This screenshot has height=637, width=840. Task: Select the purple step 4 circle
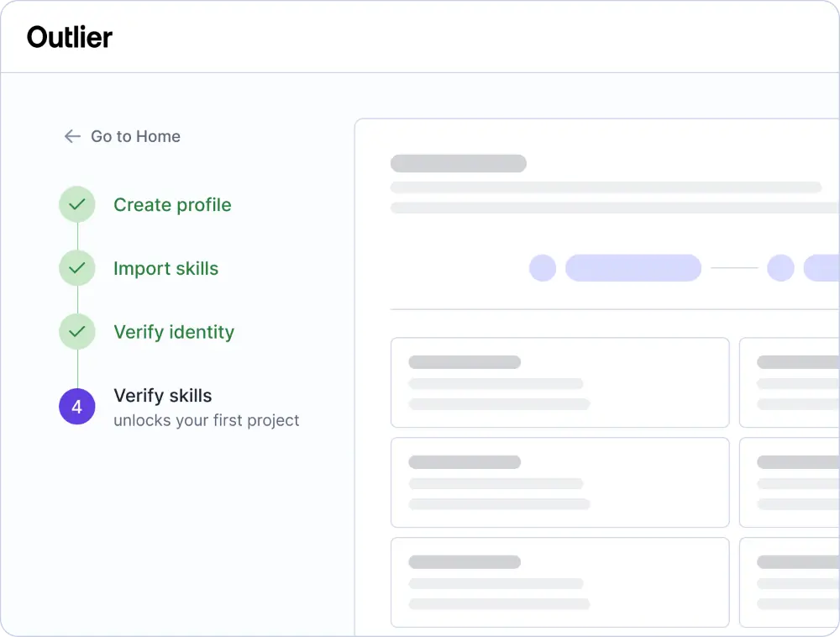(x=77, y=407)
